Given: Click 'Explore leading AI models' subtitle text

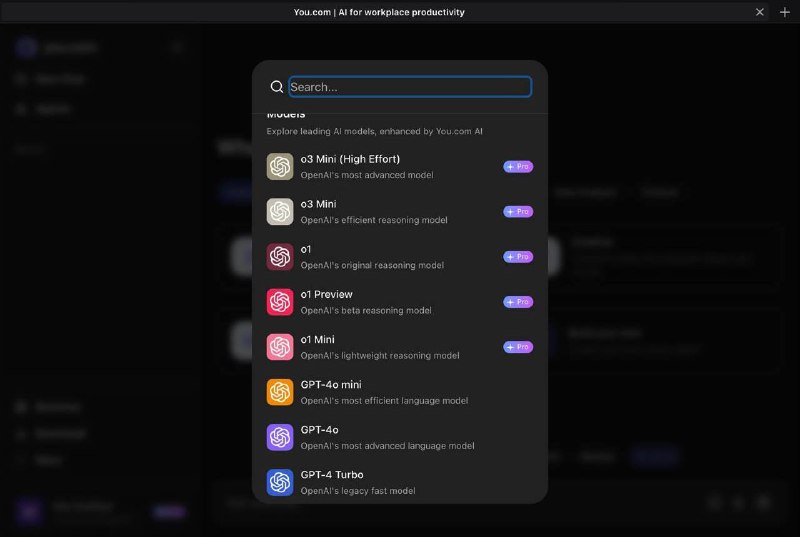Looking at the screenshot, I should [x=374, y=131].
